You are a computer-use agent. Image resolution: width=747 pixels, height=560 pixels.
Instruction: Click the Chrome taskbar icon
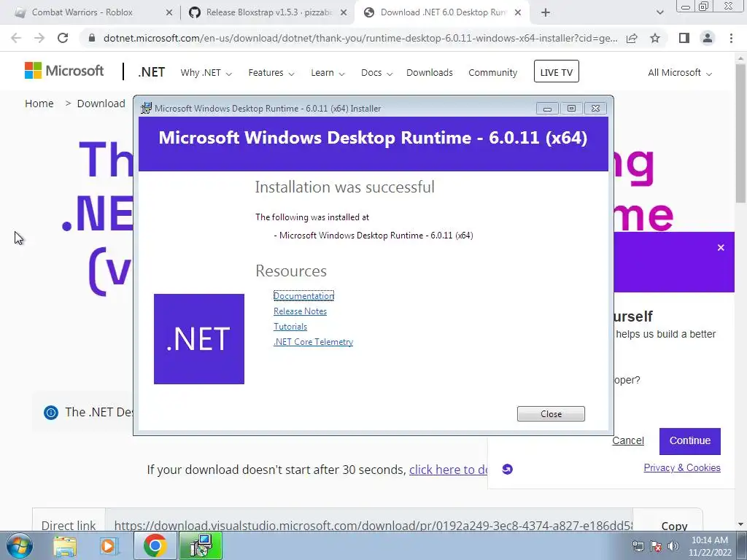[x=155, y=545]
